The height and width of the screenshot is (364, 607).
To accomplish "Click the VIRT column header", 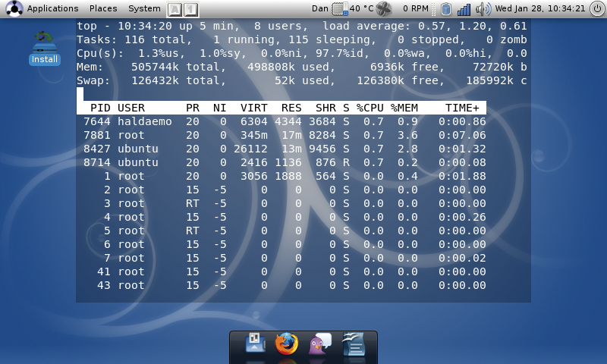I will [254, 108].
